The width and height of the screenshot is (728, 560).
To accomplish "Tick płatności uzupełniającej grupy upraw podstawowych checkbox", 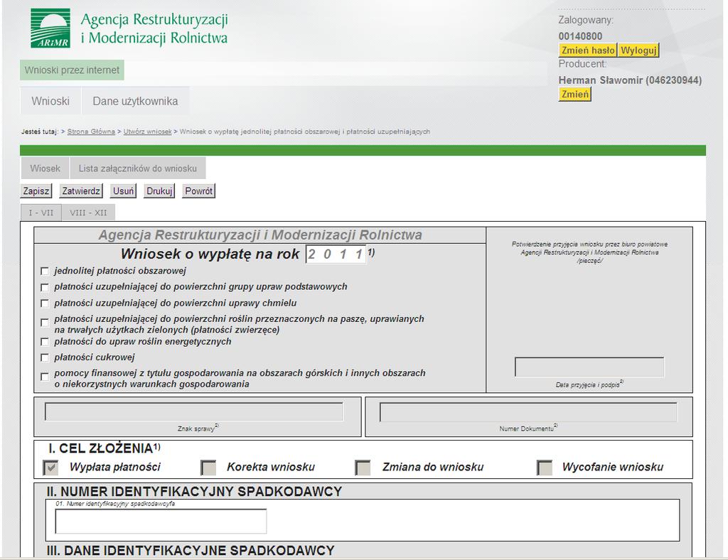I will (45, 287).
